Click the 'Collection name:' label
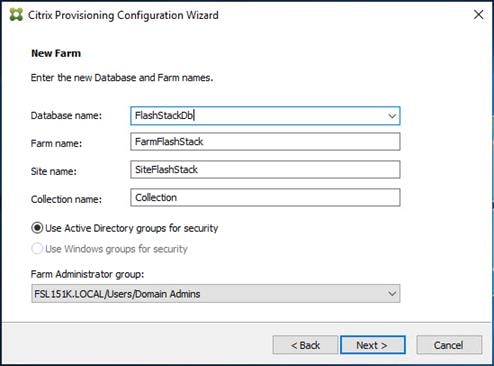This screenshot has height=366, width=494. (x=66, y=199)
